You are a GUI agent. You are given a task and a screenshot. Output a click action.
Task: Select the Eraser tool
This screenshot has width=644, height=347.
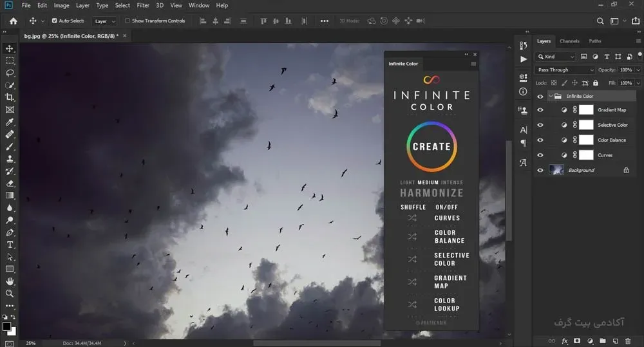pyautogui.click(x=10, y=183)
